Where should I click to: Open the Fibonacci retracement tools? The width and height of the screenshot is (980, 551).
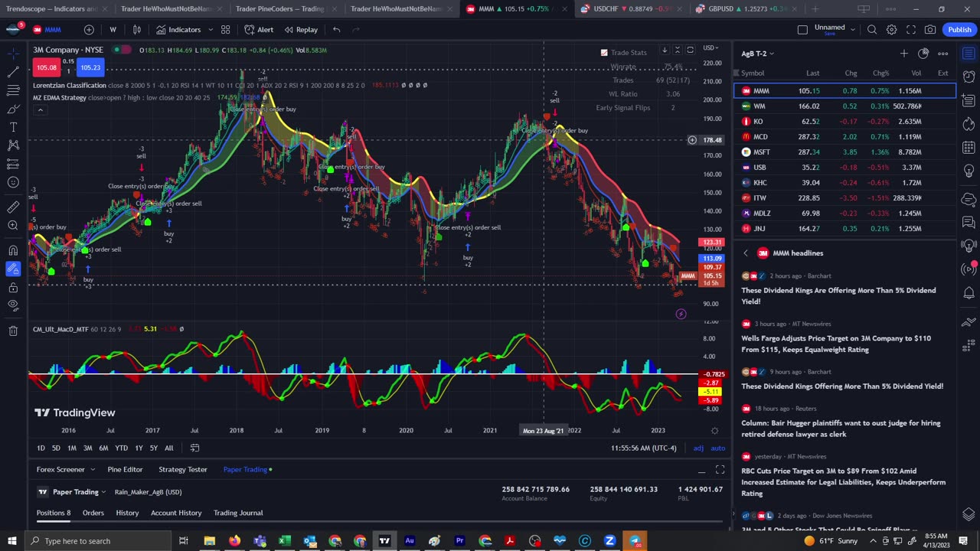tap(13, 90)
